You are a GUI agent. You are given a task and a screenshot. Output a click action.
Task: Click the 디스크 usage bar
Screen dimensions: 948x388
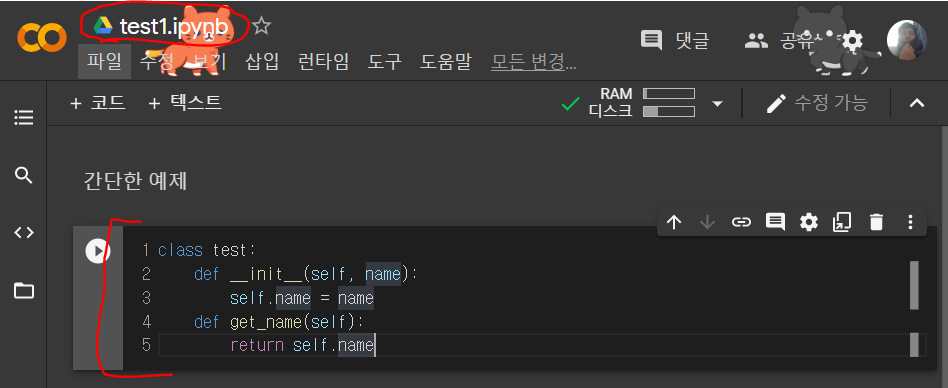pyautogui.click(x=669, y=111)
